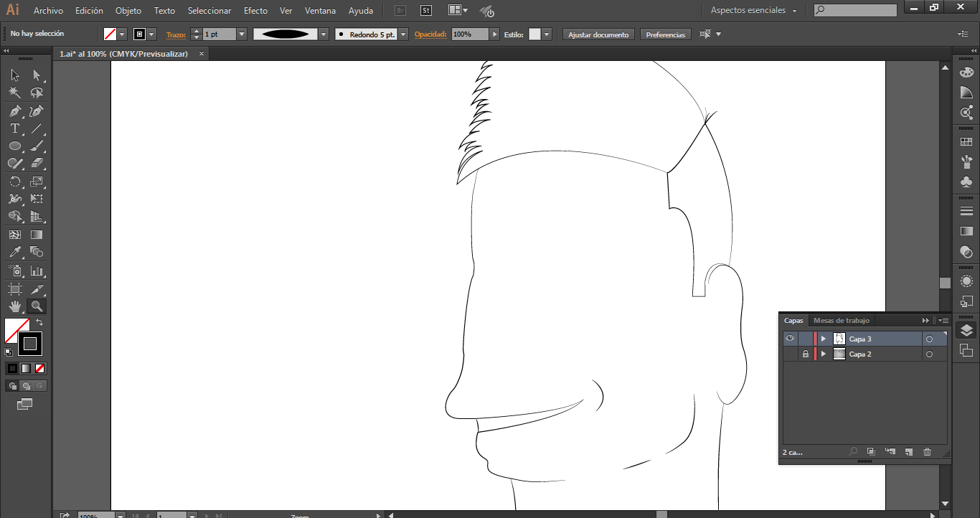Open the Trazo stroke panel link

[176, 34]
